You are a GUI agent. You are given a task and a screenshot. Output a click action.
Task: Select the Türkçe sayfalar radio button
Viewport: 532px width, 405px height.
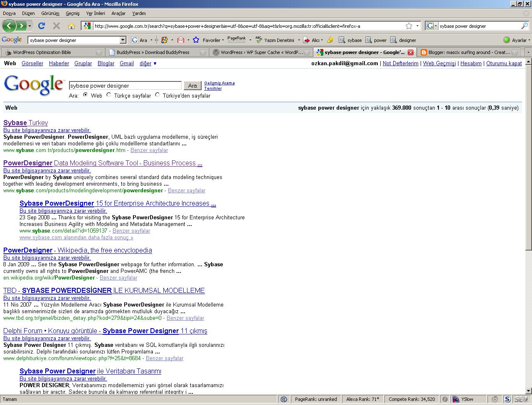(x=108, y=95)
